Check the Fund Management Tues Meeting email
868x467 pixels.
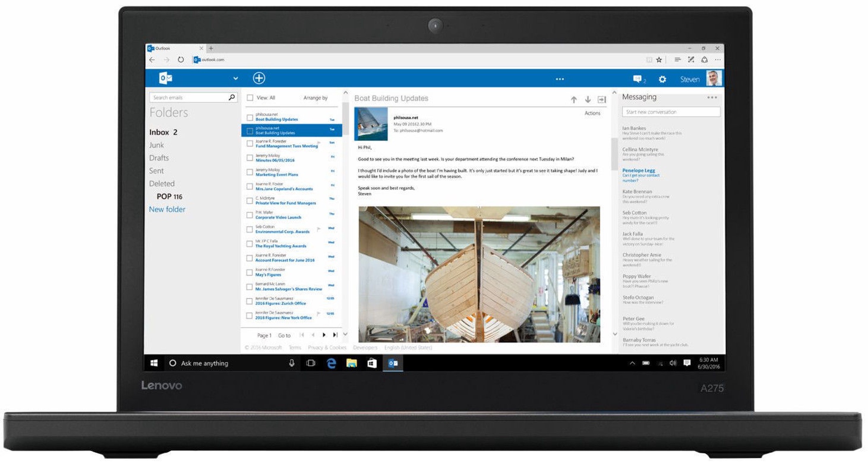pyautogui.click(x=250, y=144)
